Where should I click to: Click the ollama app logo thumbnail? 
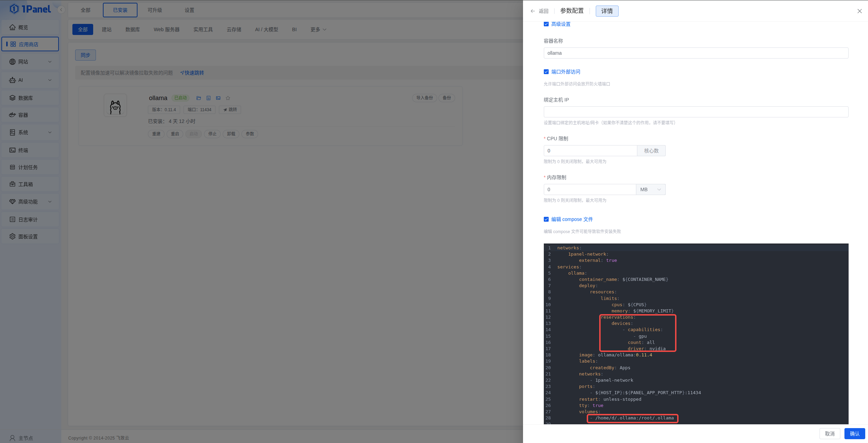[x=115, y=105]
